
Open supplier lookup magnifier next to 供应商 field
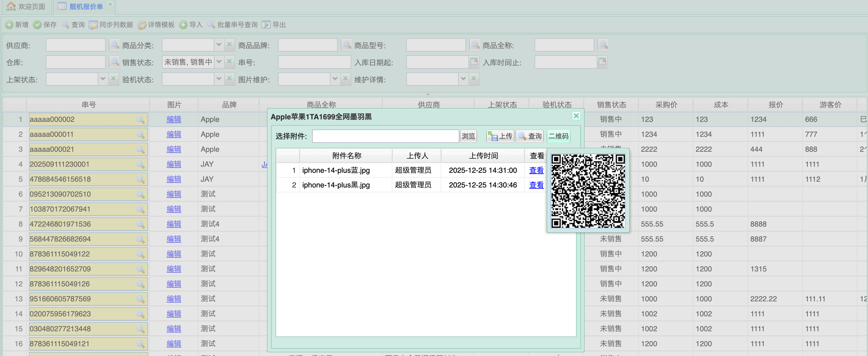point(115,45)
